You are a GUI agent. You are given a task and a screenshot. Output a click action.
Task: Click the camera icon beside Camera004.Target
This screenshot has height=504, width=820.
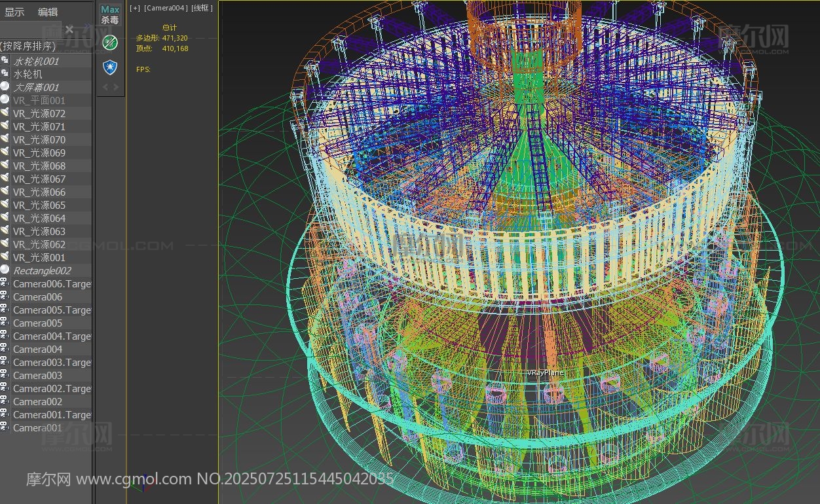click(x=5, y=336)
